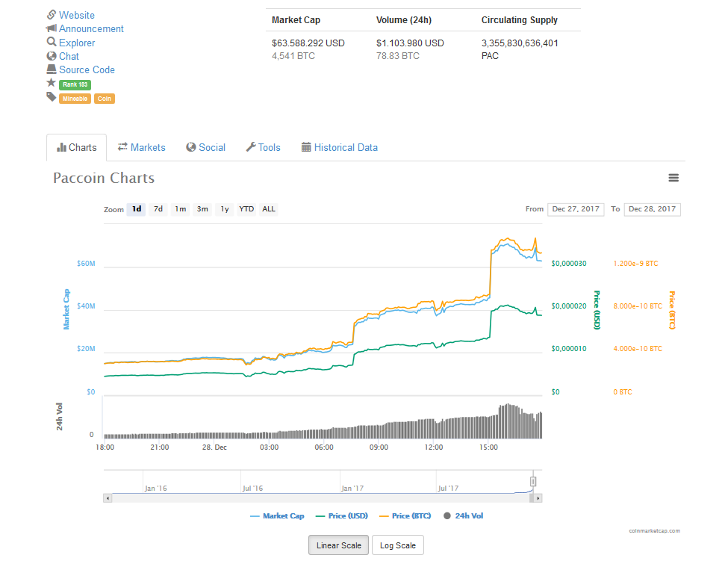Click the Paccoin Charts heading
Viewport: 728px width, 570px height.
tap(104, 178)
